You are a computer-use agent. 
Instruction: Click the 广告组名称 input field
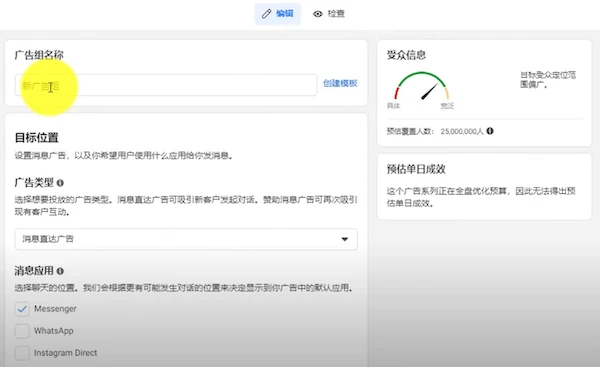point(166,85)
